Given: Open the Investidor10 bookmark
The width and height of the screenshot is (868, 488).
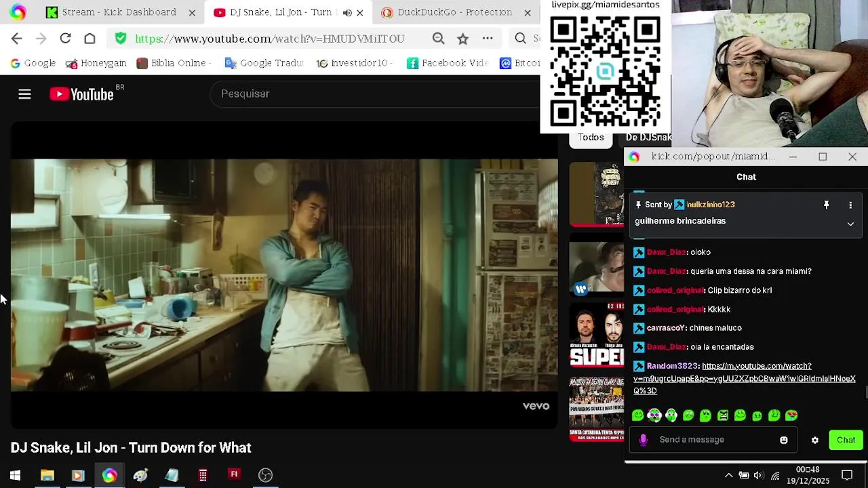Looking at the screenshot, I should [355, 63].
